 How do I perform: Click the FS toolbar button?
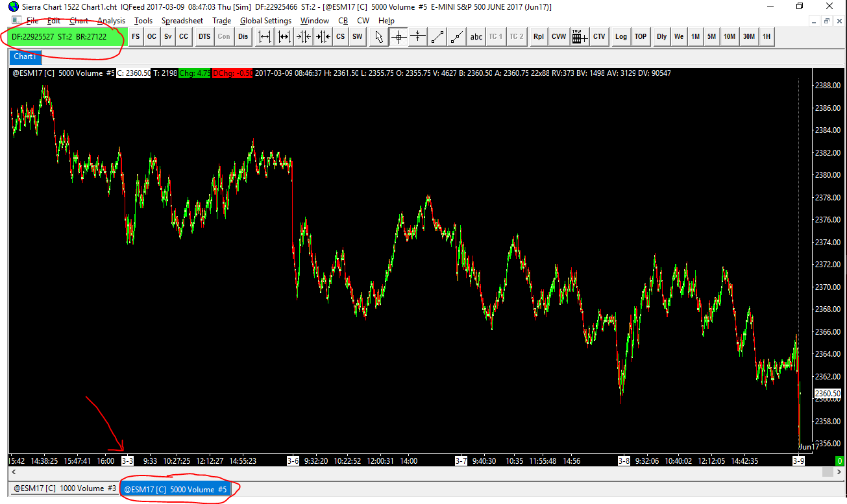click(136, 37)
